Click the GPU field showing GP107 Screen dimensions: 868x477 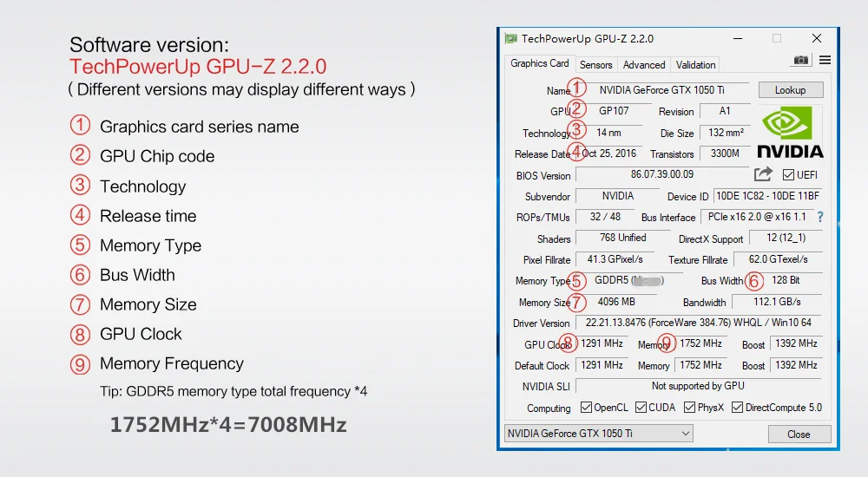coord(614,111)
